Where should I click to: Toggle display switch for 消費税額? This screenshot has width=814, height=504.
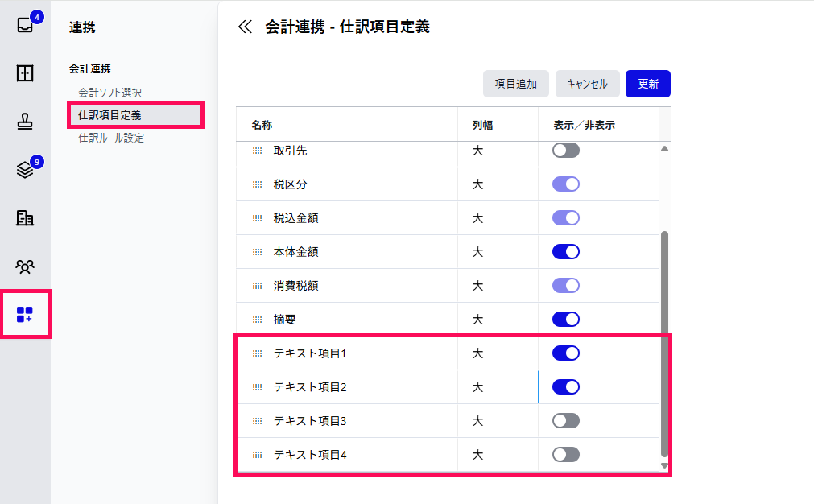click(x=566, y=286)
